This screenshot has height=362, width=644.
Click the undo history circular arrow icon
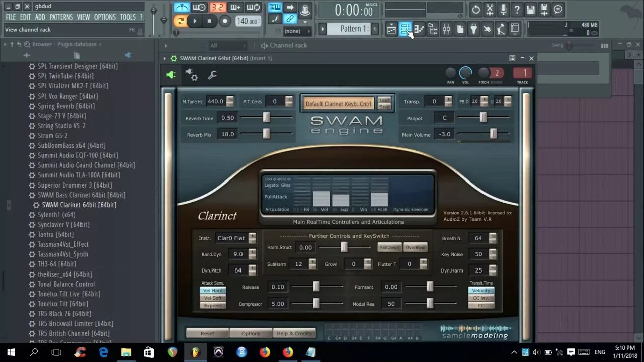[476, 9]
